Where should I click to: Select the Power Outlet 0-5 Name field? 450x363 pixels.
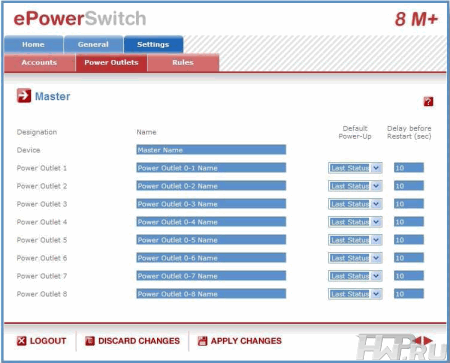[x=211, y=240]
